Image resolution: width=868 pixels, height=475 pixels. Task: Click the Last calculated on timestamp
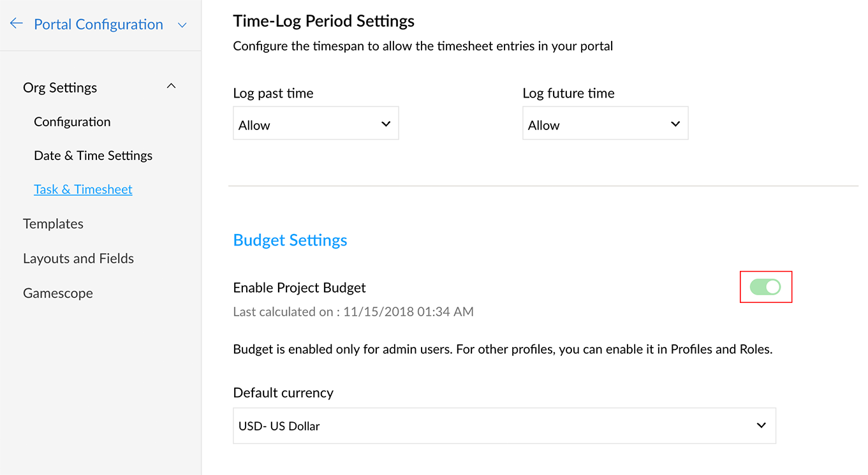353,312
